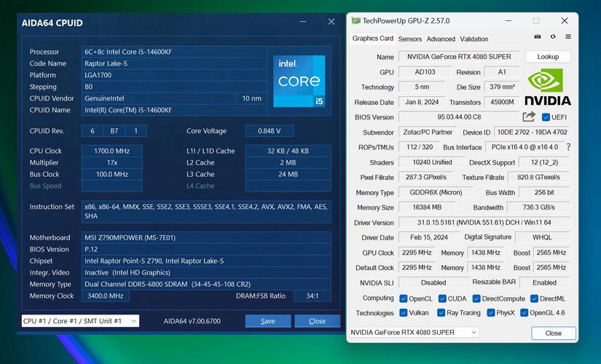The height and width of the screenshot is (364, 601).
Task: Expand the GPU selection dropdown
Action: tap(413, 333)
